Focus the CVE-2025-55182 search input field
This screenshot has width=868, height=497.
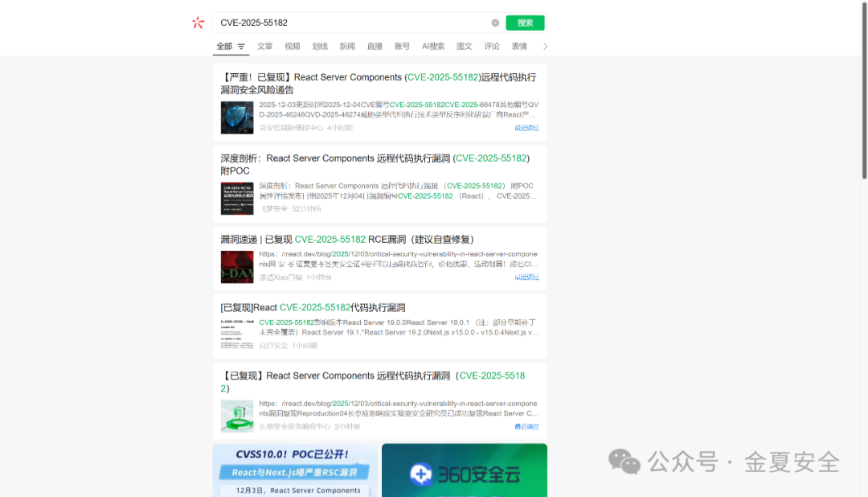(x=353, y=23)
